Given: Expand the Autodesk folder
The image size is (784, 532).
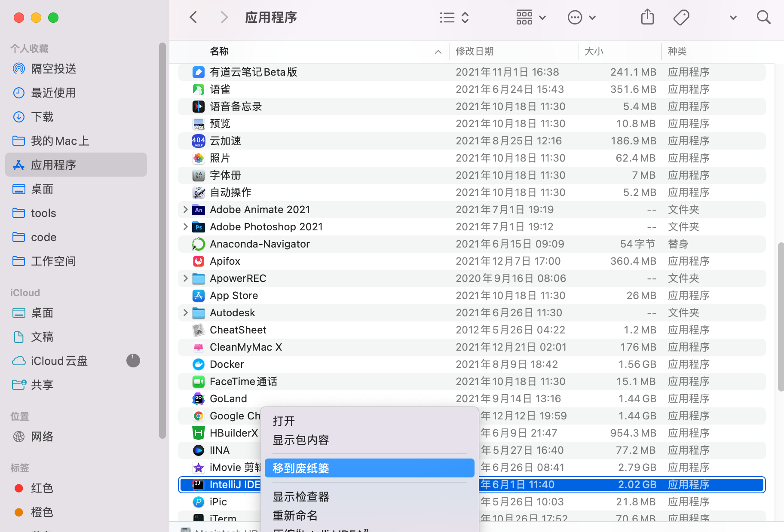Looking at the screenshot, I should pyautogui.click(x=185, y=312).
